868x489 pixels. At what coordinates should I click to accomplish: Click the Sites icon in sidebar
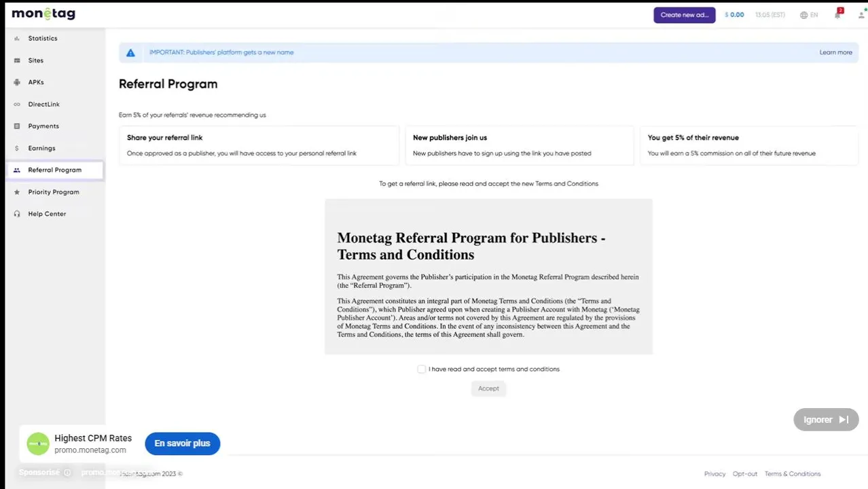point(17,60)
